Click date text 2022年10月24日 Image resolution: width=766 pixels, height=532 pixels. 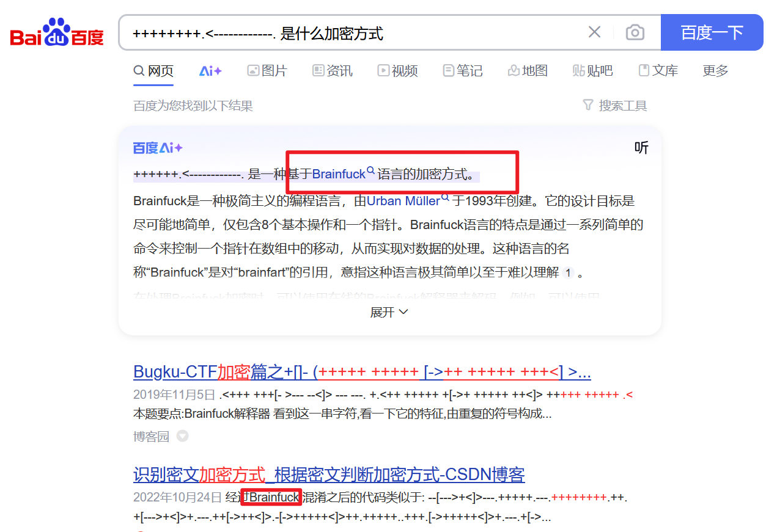point(178,497)
